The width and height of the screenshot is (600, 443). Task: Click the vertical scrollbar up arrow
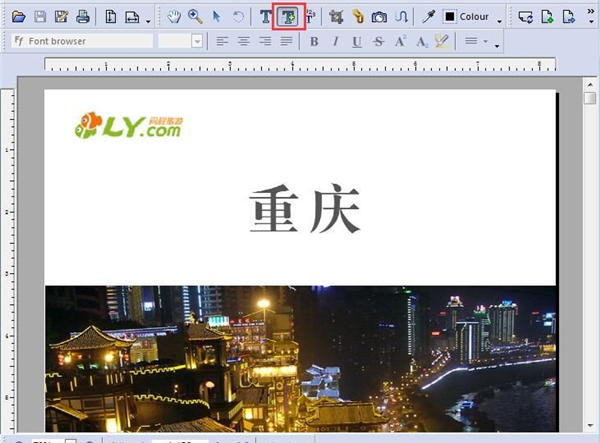pos(590,84)
